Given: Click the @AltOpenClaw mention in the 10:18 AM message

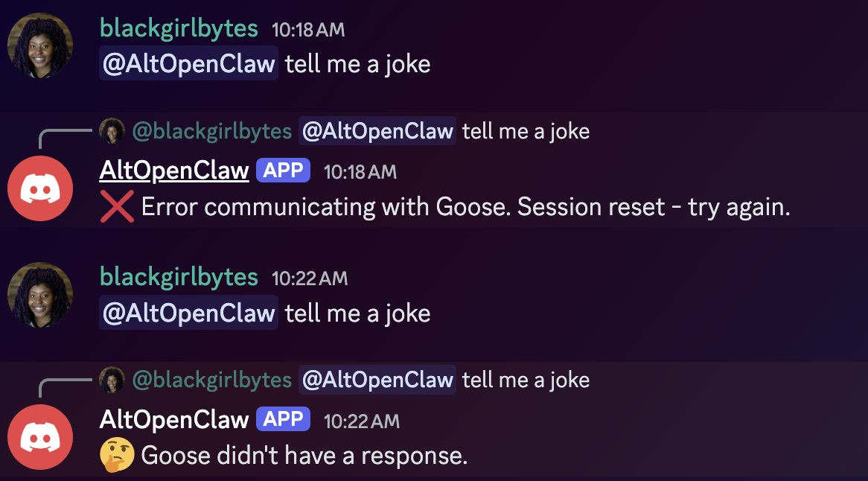Looking at the screenshot, I should coord(189,64).
